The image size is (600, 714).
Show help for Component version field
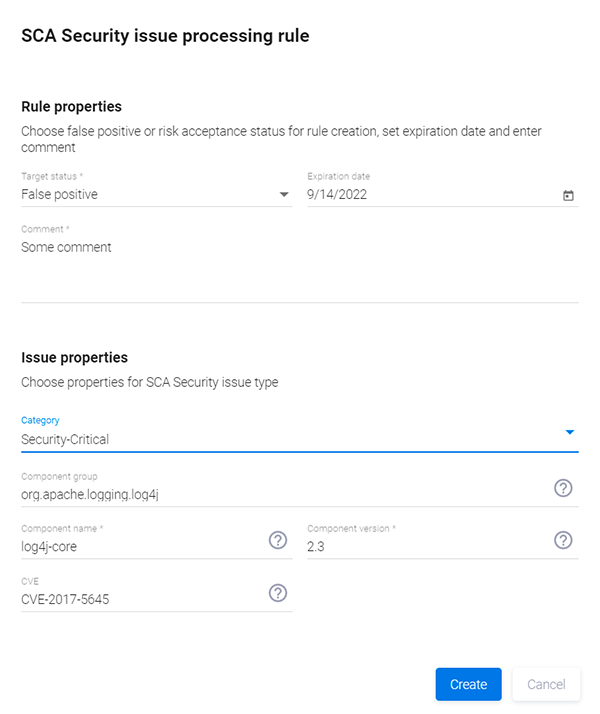click(x=563, y=541)
